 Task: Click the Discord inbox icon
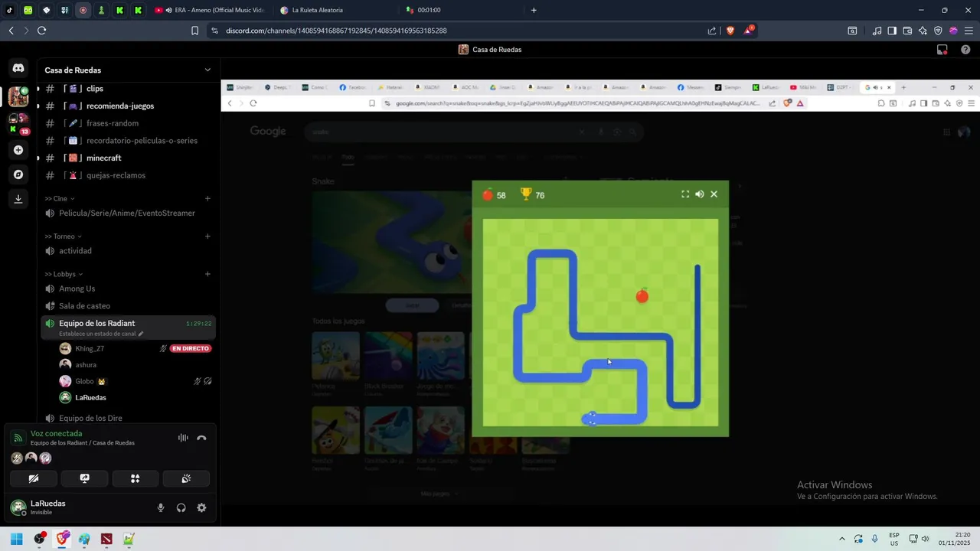[942, 50]
